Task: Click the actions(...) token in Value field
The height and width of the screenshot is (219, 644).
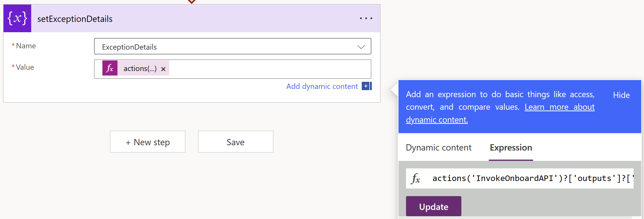Action: click(x=140, y=68)
